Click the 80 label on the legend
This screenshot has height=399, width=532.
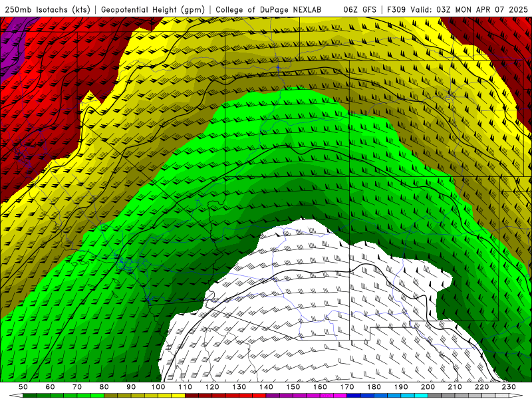click(104, 387)
